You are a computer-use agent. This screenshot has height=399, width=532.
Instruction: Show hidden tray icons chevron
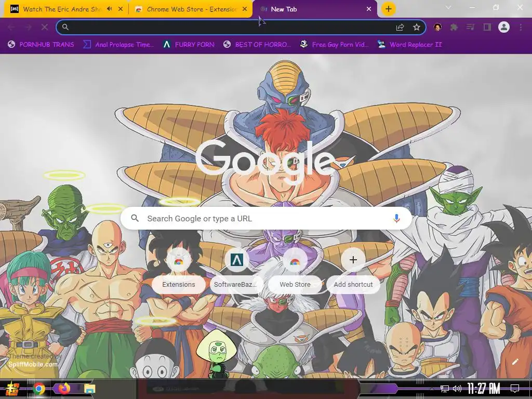point(432,389)
